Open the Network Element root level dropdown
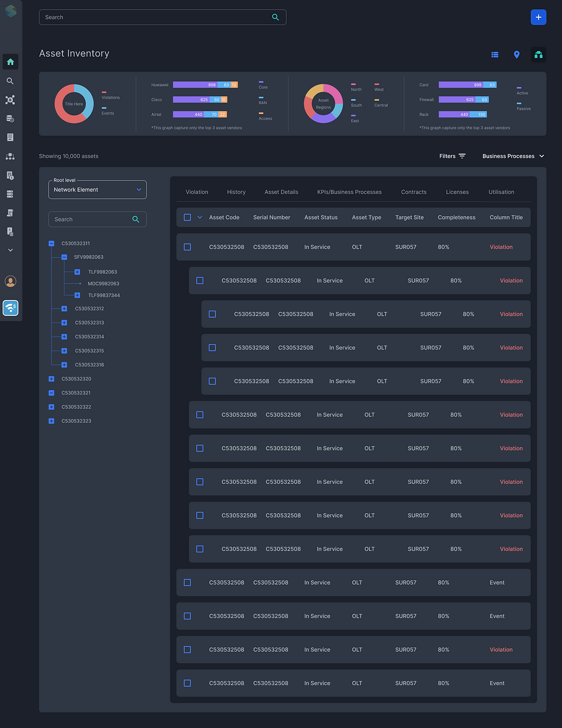 [x=97, y=190]
